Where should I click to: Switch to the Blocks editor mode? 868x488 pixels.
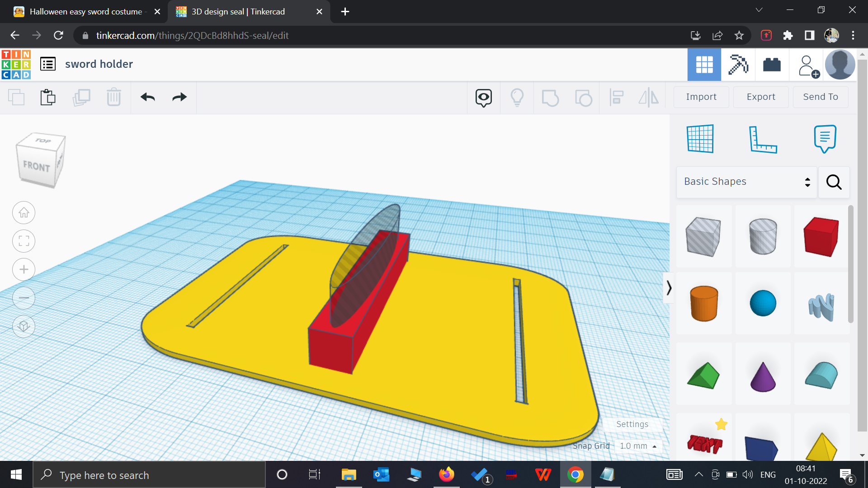(x=738, y=65)
